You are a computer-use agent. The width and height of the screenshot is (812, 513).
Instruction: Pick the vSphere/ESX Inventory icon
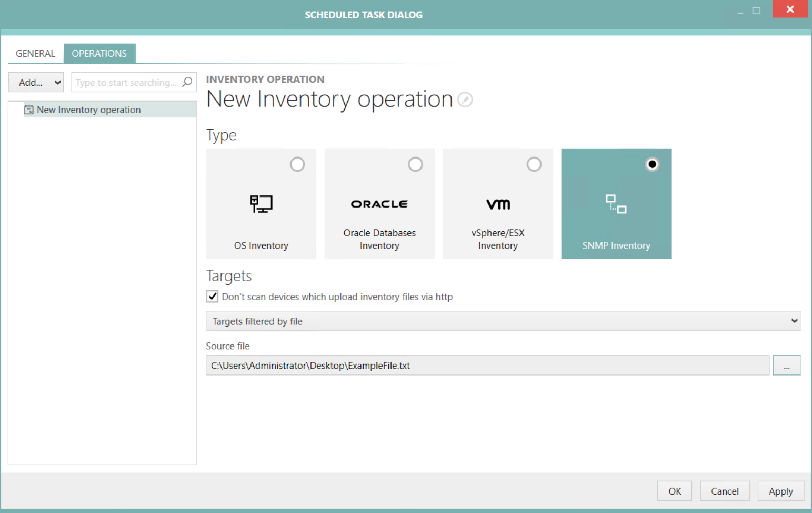tap(497, 204)
